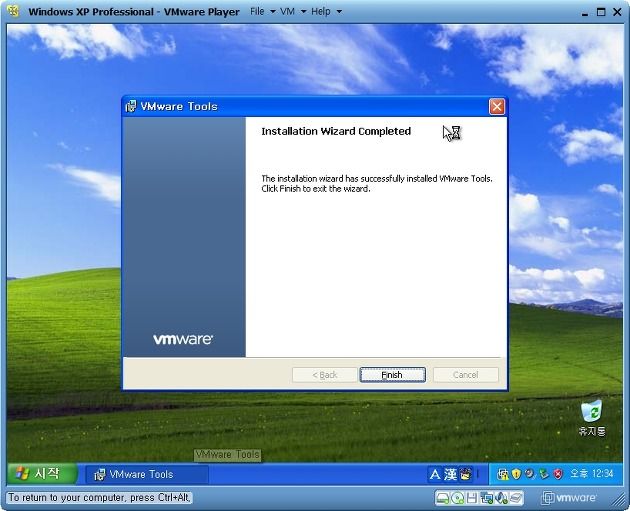Click the 'To return to your computer' status message
Image resolution: width=630 pixels, height=511 pixels.
pos(98,498)
